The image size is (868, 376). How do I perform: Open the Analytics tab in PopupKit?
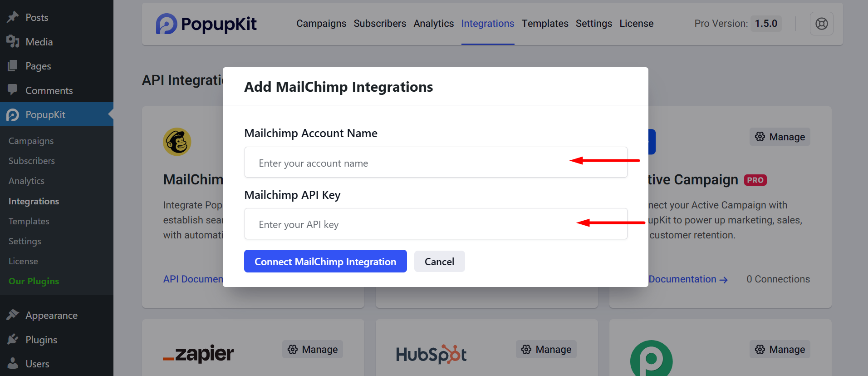click(433, 23)
